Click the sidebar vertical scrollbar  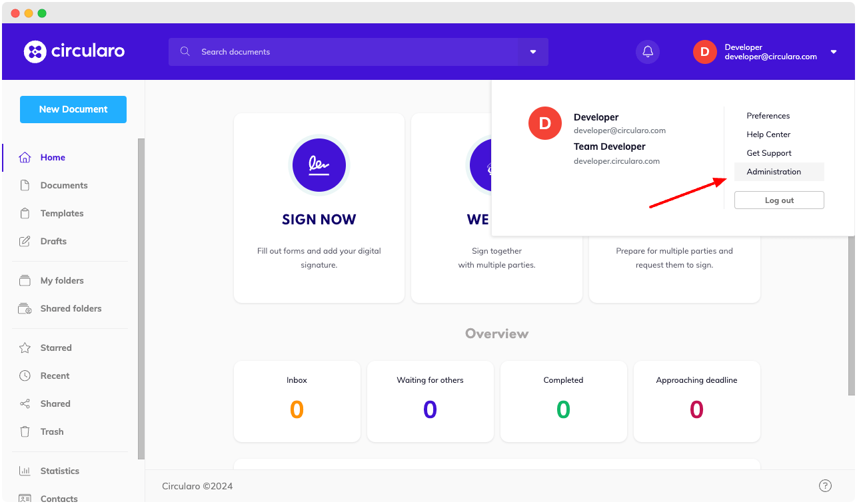tap(141, 300)
